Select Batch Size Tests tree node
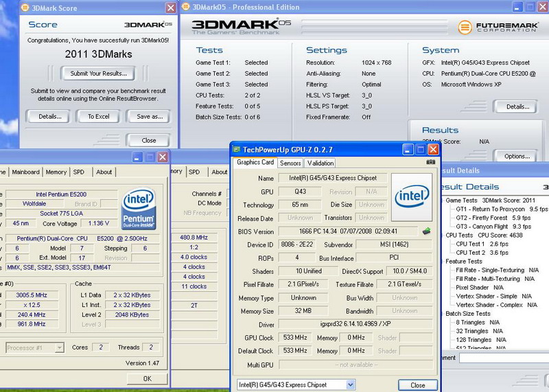This screenshot has width=549, height=392. click(x=468, y=314)
